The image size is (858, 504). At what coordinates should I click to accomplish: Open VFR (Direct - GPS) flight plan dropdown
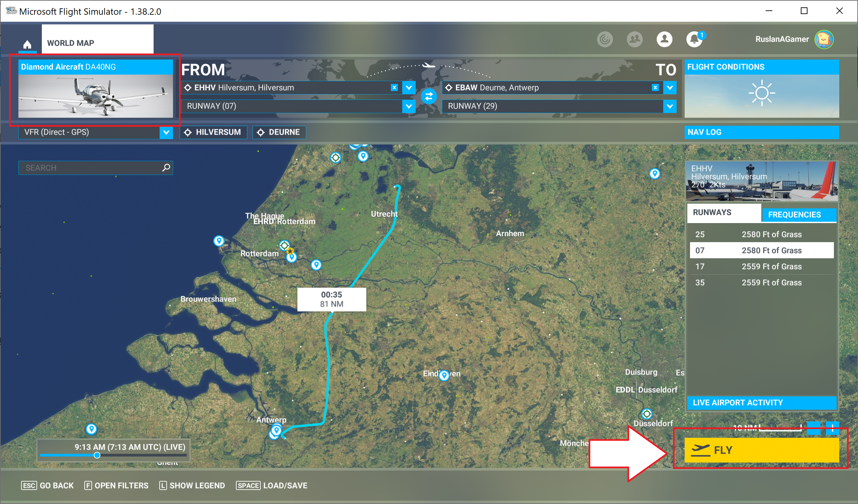coord(96,132)
